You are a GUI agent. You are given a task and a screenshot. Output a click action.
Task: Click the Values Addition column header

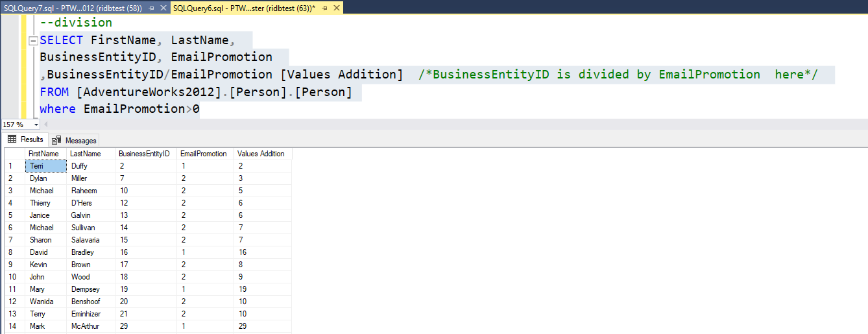(263, 154)
